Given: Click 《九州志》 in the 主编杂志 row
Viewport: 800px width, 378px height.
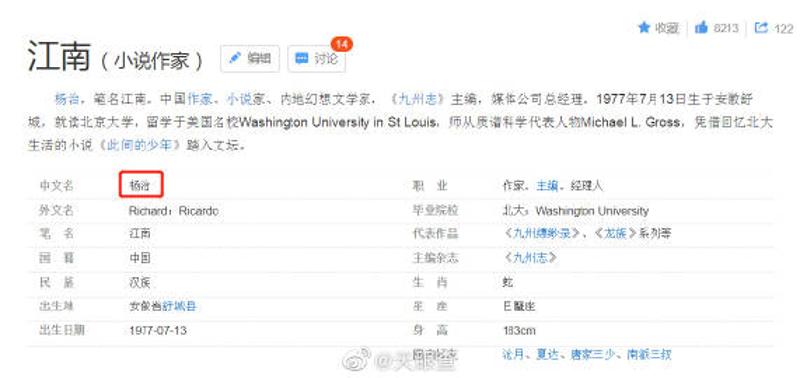Looking at the screenshot, I should 530,258.
